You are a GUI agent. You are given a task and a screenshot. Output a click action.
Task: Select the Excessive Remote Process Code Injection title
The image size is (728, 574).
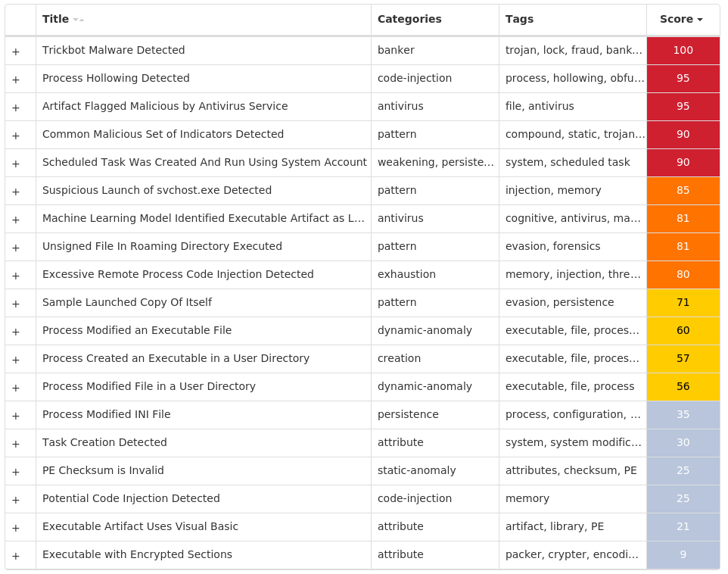point(178,274)
